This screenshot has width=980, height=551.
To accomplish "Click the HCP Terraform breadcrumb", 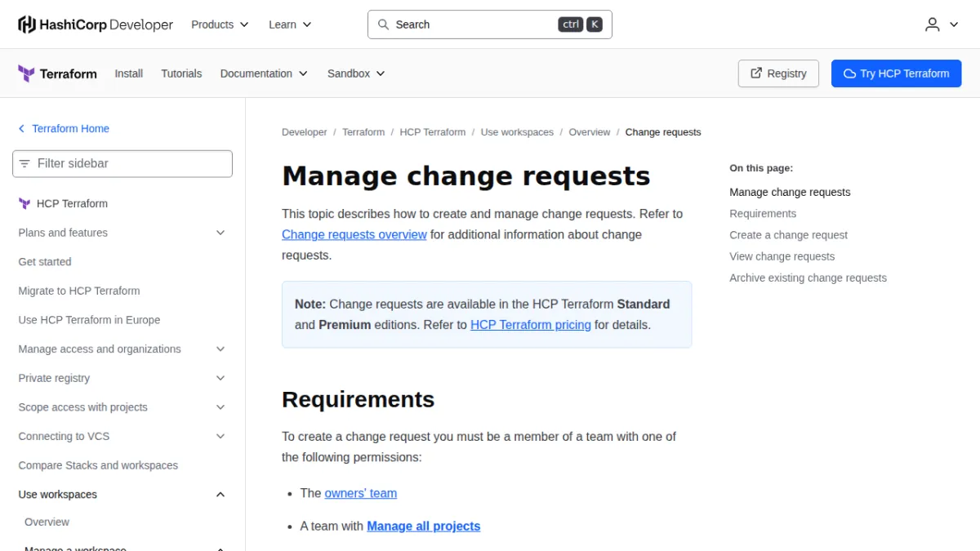I will 433,132.
